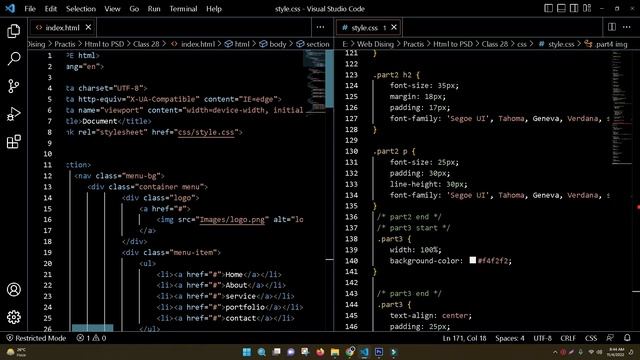Change the end-of-line sequence CRLF
The height and width of the screenshot is (360, 640).
pos(568,338)
